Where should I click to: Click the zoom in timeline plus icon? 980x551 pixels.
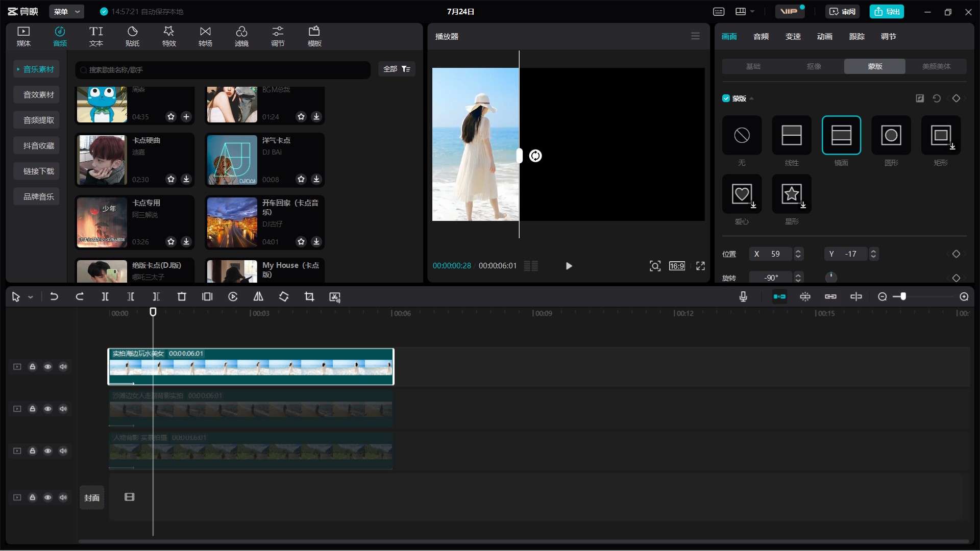click(x=964, y=296)
